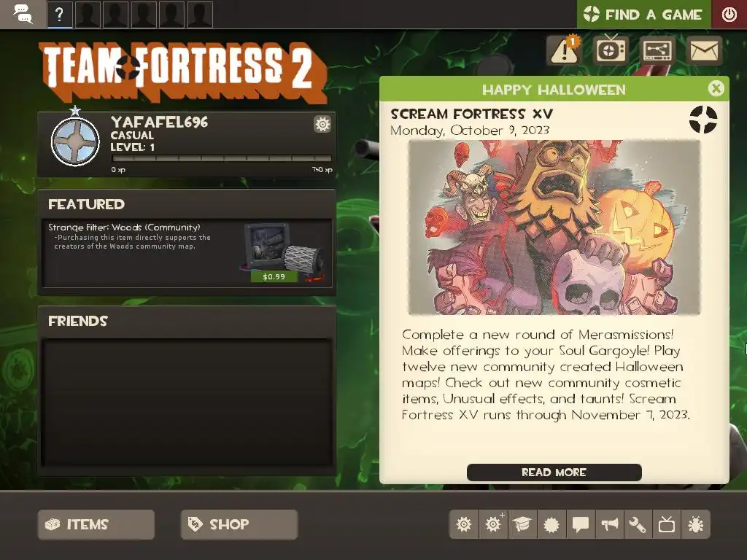This screenshot has width=747, height=560.
Task: Open the Items menu
Action: pos(96,524)
